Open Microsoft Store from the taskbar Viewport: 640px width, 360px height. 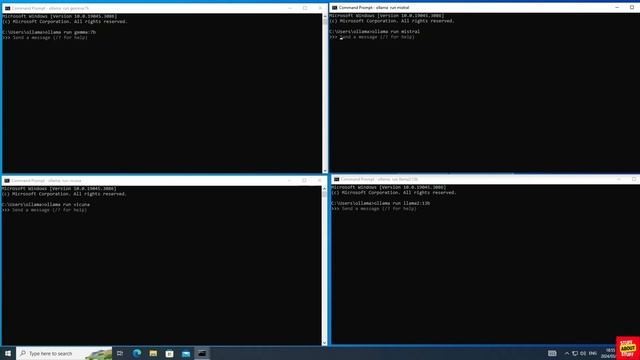pyautogui.click(x=169, y=353)
